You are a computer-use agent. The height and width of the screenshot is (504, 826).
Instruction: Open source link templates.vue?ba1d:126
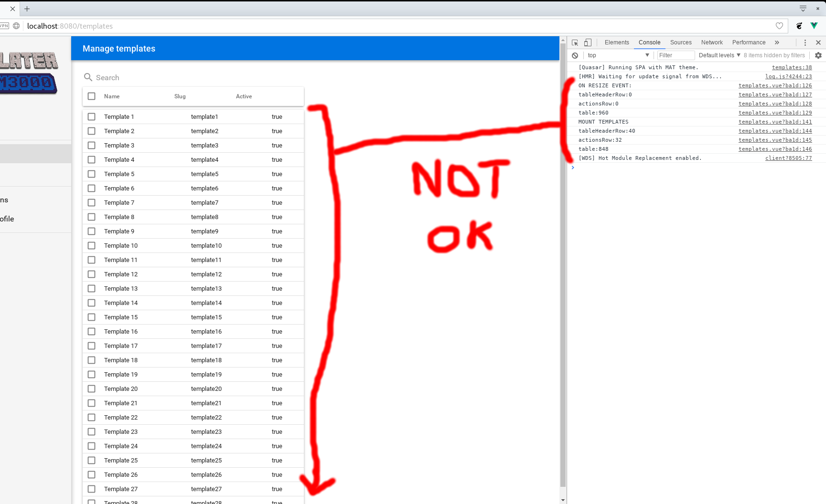coord(775,86)
